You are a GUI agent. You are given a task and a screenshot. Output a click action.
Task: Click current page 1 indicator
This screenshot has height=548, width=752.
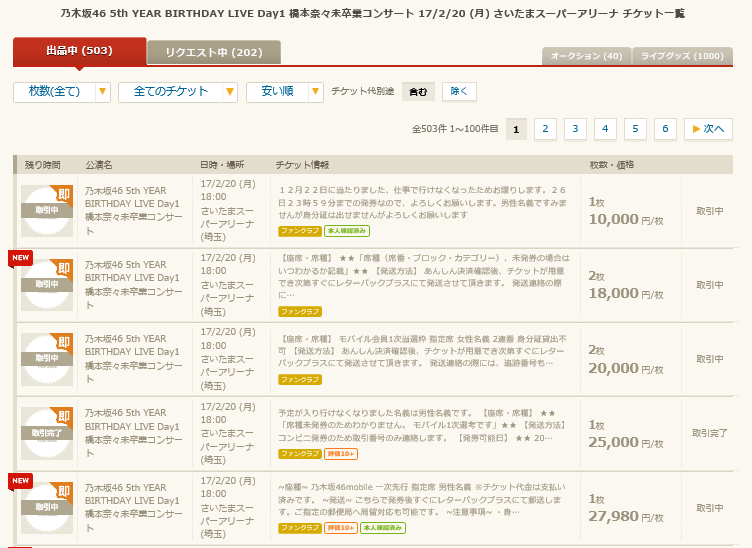click(x=516, y=129)
